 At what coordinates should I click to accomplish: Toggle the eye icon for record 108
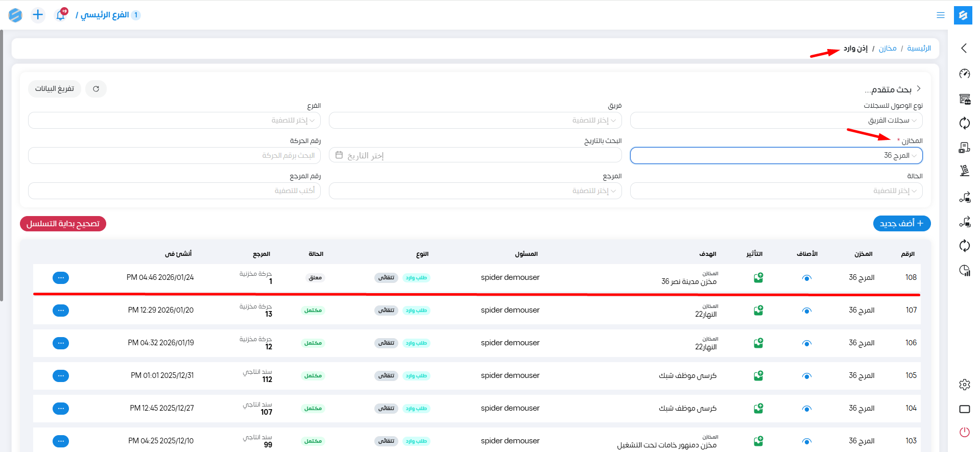[x=806, y=278]
